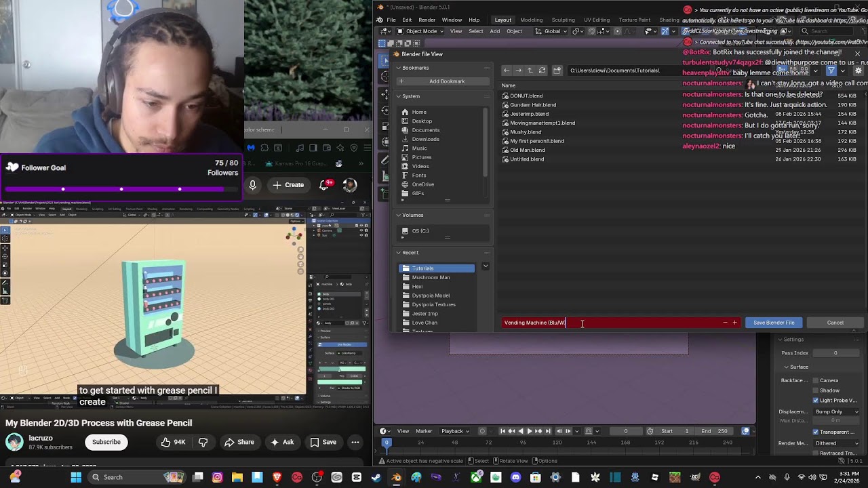This screenshot has height=488, width=868.
Task: Subscribe to the lacruzo channel
Action: click(x=106, y=442)
